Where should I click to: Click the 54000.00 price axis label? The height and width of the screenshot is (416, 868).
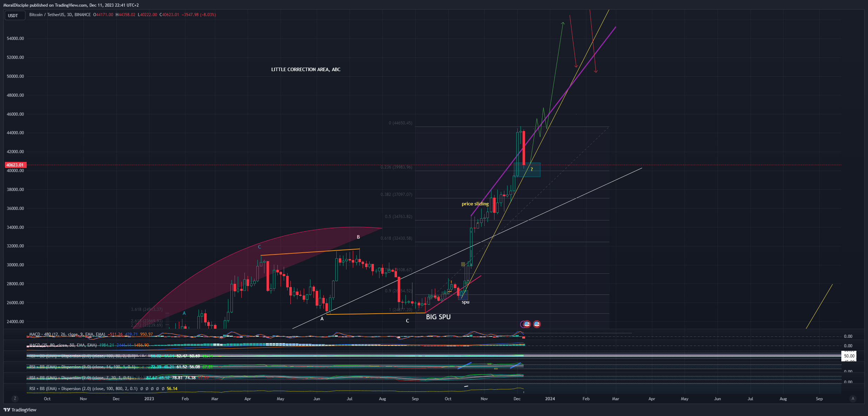point(15,39)
